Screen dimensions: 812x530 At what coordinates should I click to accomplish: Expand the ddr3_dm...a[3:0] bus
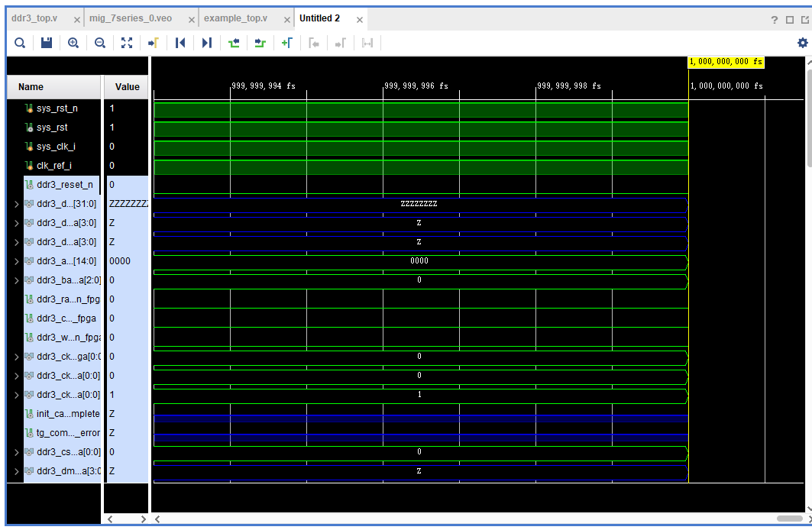click(x=17, y=471)
